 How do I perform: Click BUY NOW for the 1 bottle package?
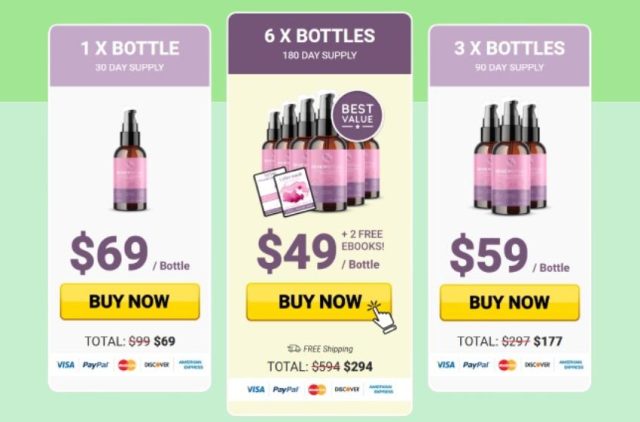click(130, 302)
